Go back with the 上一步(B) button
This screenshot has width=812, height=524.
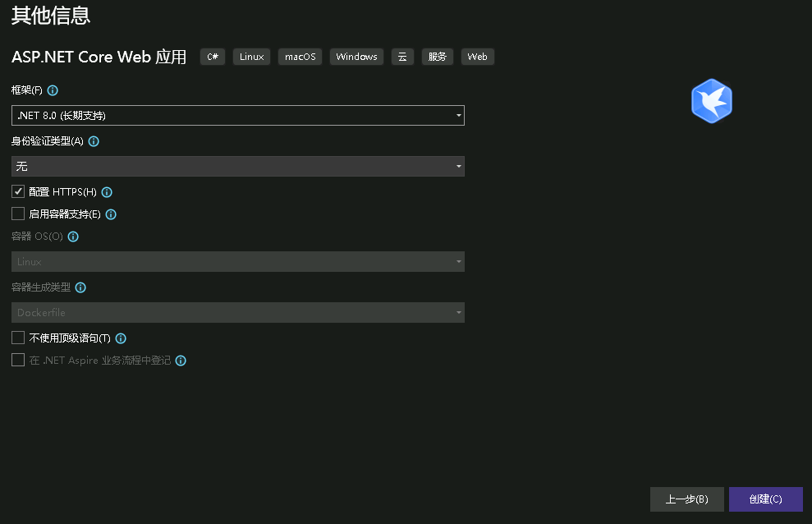pos(686,499)
